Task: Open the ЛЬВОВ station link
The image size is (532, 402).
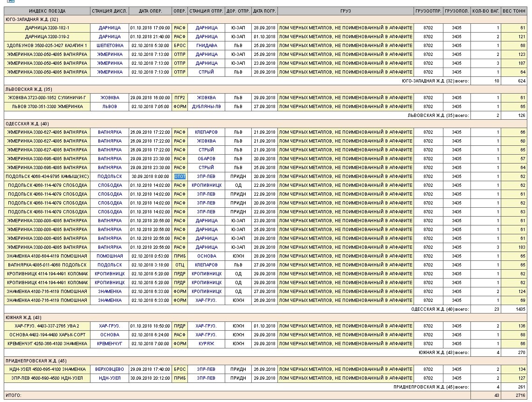Action: pyautogui.click(x=110, y=106)
